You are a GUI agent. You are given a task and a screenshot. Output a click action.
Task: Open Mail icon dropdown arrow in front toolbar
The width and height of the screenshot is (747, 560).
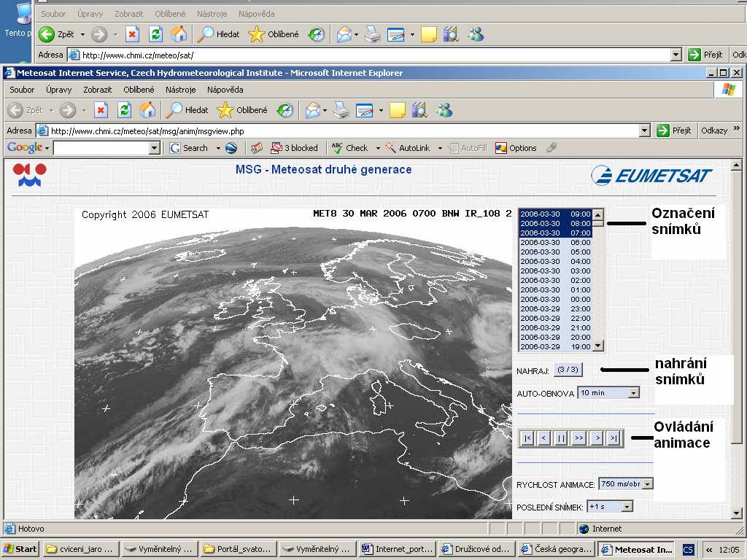pyautogui.click(x=325, y=111)
